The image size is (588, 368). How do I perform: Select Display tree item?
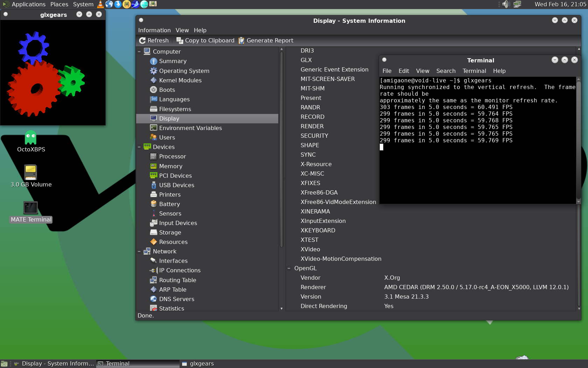[x=207, y=118]
